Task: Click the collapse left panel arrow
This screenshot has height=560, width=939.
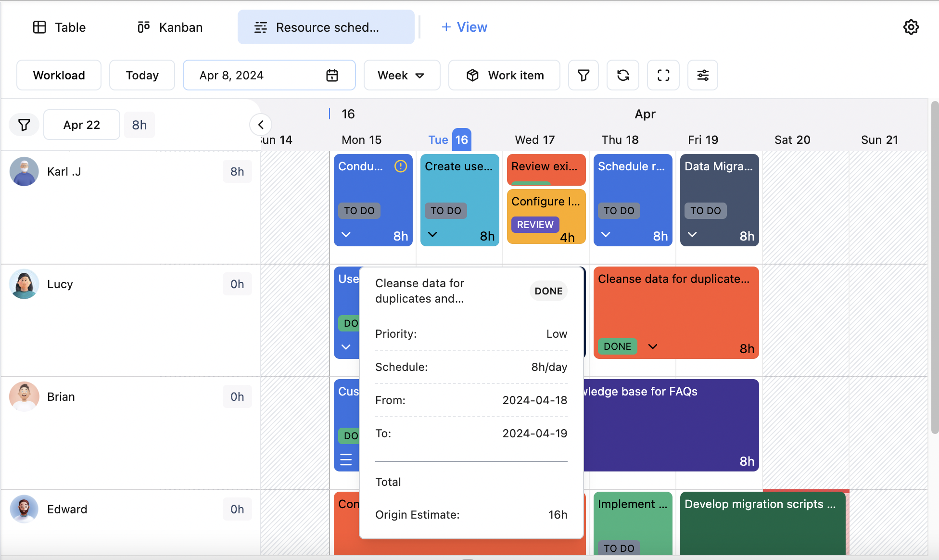Action: [x=261, y=125]
